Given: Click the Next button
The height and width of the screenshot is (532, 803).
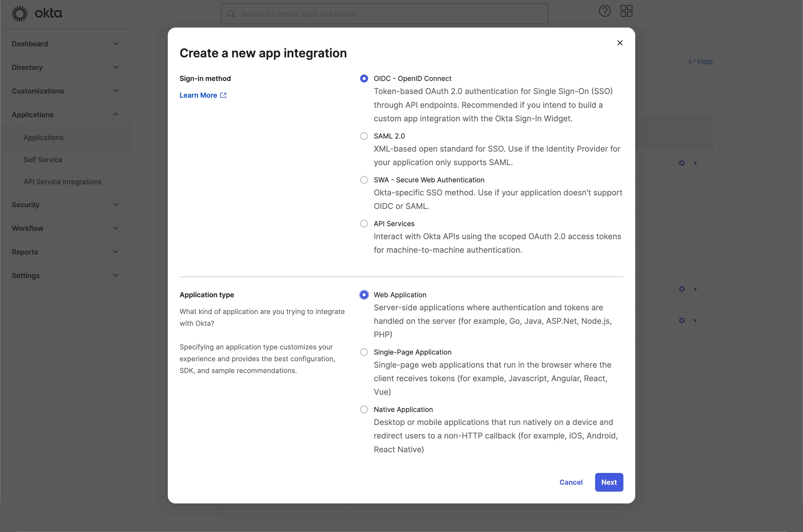Looking at the screenshot, I should (x=609, y=482).
